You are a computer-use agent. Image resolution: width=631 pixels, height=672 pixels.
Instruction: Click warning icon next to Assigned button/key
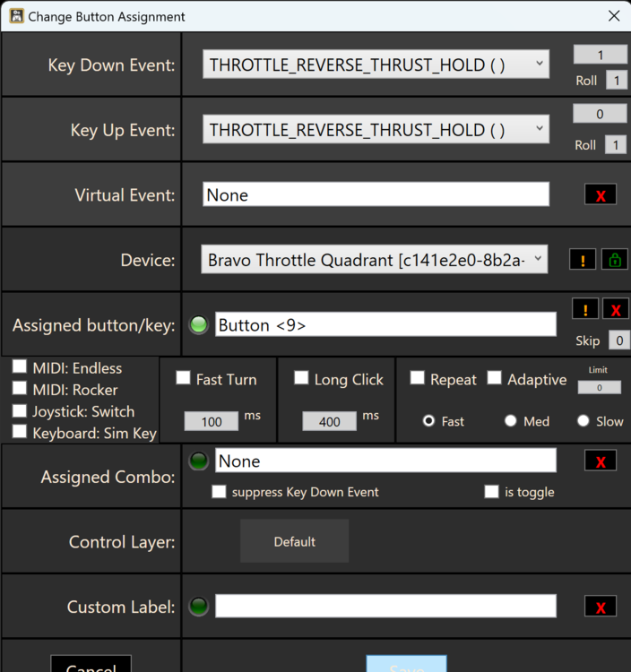point(584,309)
